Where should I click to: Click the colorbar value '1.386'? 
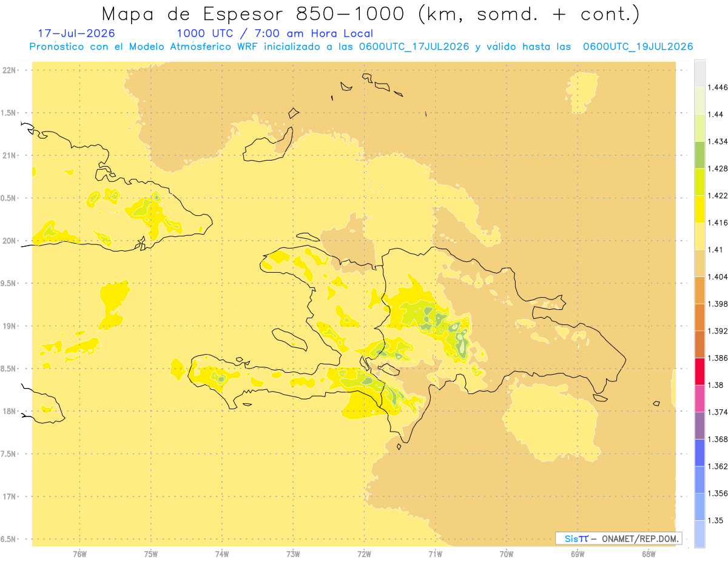pos(717,358)
